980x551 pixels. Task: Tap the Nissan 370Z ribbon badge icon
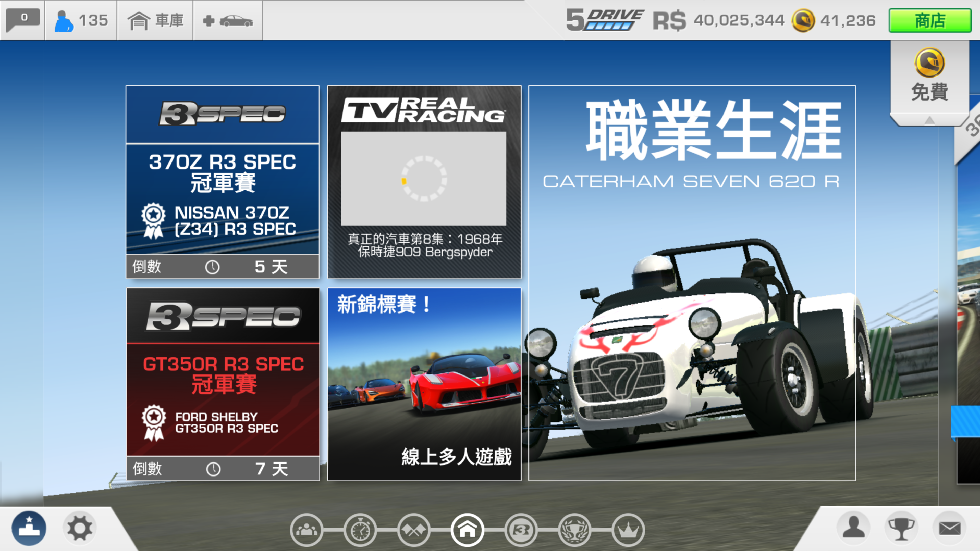tap(153, 221)
